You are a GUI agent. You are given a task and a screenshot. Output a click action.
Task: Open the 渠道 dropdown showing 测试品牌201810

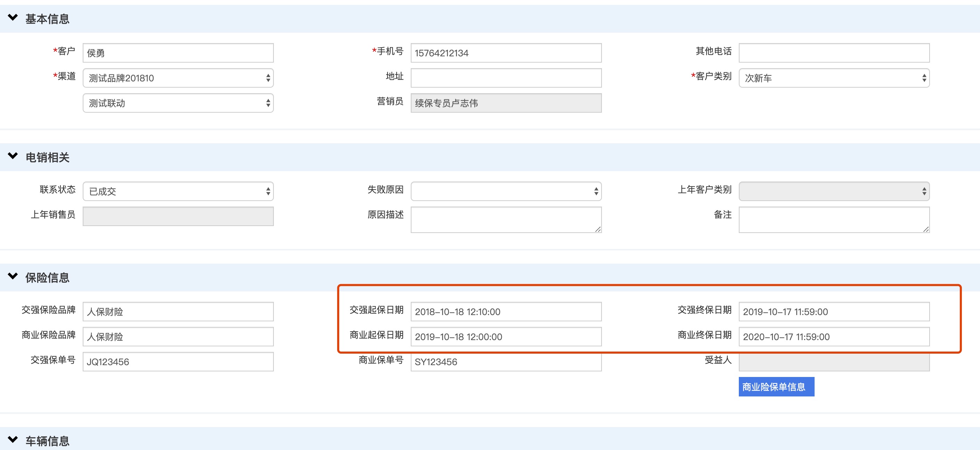tap(178, 78)
